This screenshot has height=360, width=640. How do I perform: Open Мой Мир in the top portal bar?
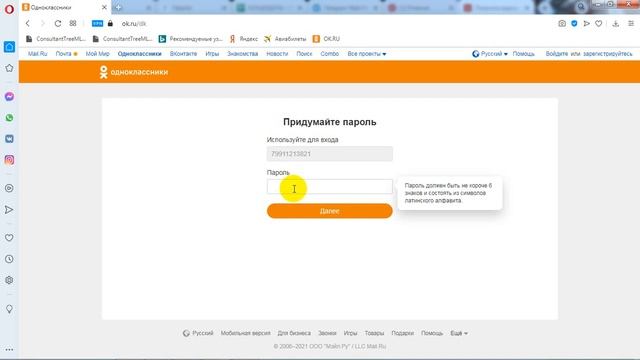click(98, 54)
